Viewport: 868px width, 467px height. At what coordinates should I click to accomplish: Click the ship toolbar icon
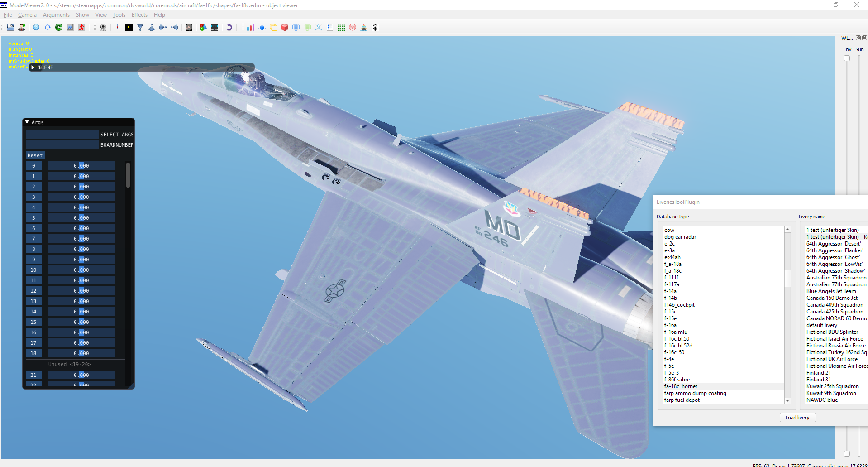(x=364, y=27)
